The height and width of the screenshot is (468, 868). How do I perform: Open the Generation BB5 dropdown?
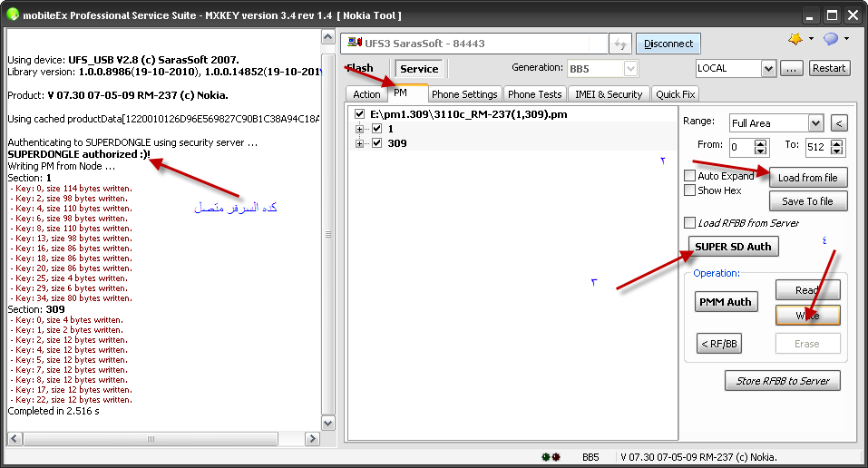tap(630, 69)
